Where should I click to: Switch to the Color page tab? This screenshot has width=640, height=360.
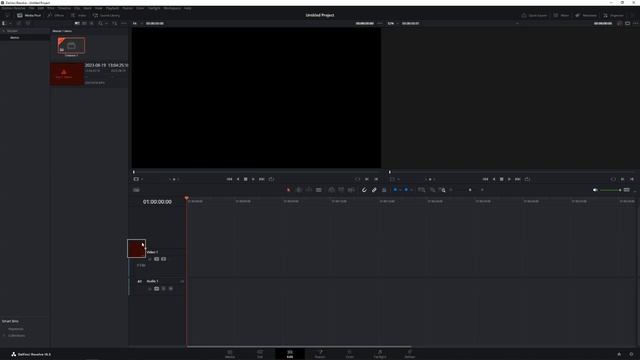point(350,354)
